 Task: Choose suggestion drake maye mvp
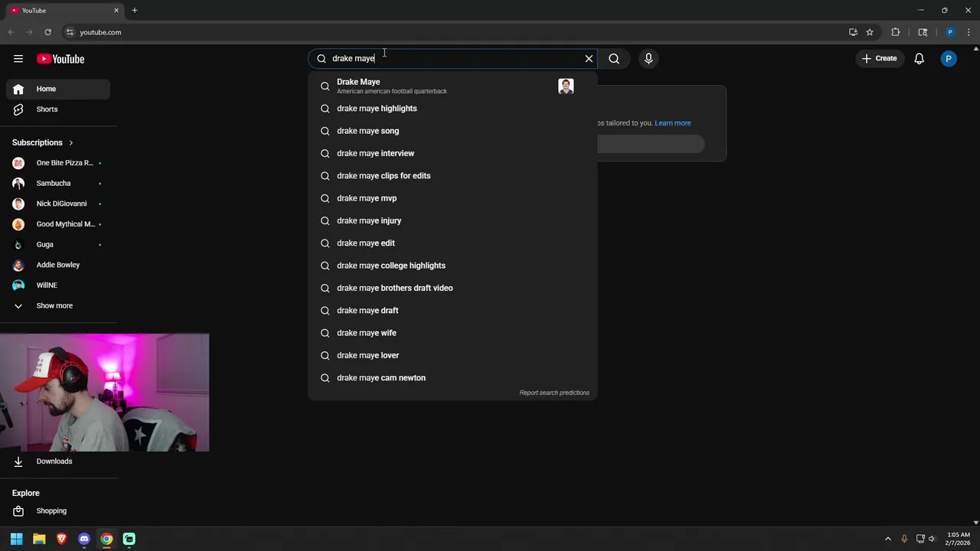click(452, 198)
